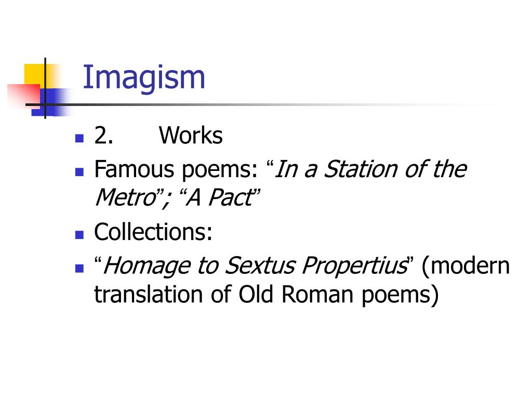The width and height of the screenshot is (532, 399).
Task: Click the number '2.' text
Action: [x=103, y=136]
